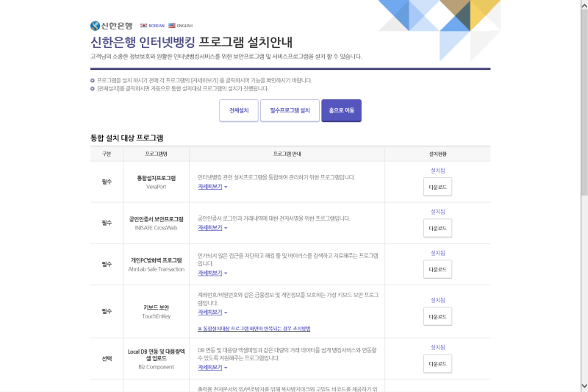
Task: Click the 프로그램 안내 column header
Action: click(287, 154)
